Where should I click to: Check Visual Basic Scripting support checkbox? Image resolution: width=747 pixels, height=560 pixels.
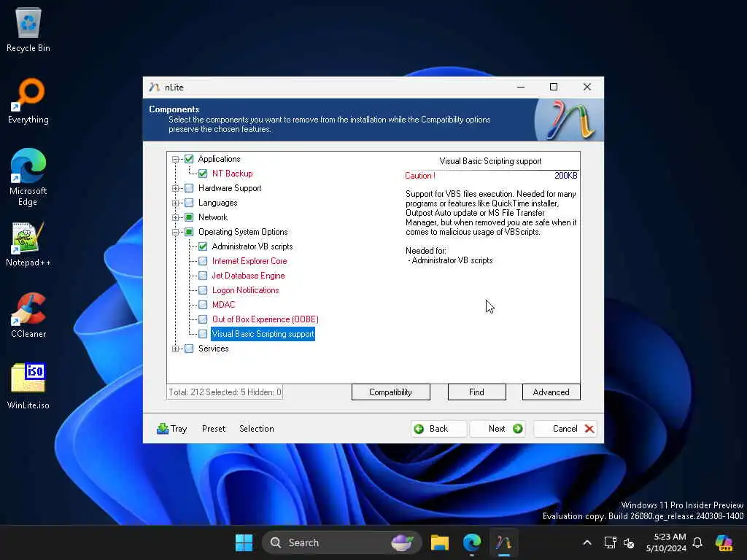tap(203, 334)
